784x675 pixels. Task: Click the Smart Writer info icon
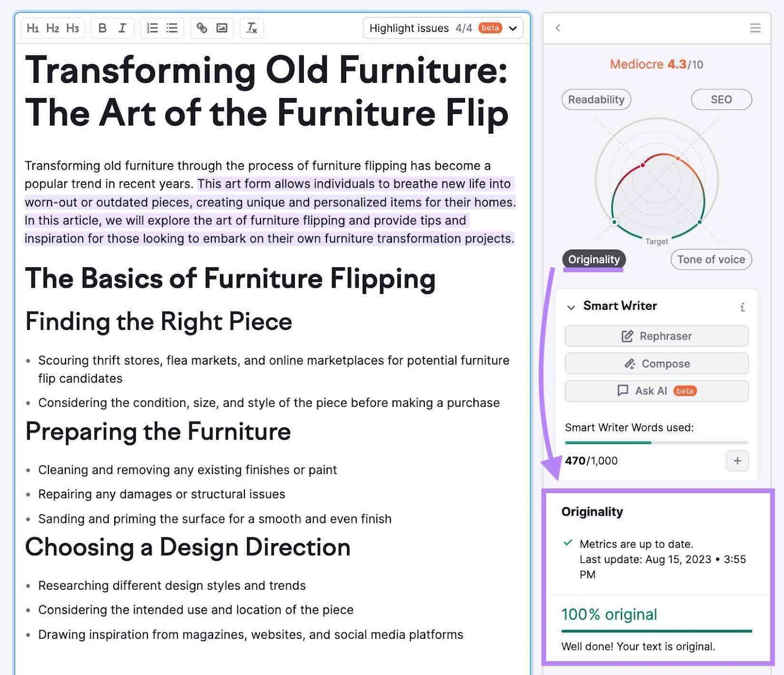(x=744, y=307)
